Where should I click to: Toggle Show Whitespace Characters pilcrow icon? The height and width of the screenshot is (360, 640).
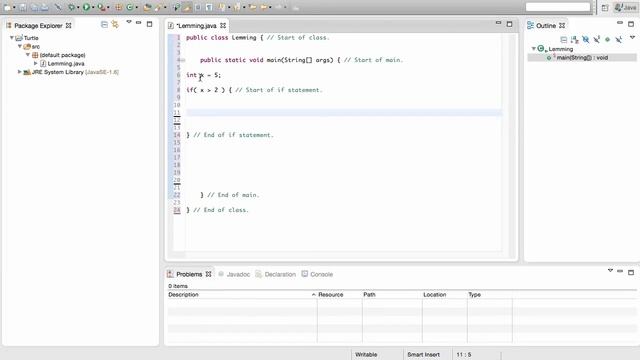(x=209, y=7)
